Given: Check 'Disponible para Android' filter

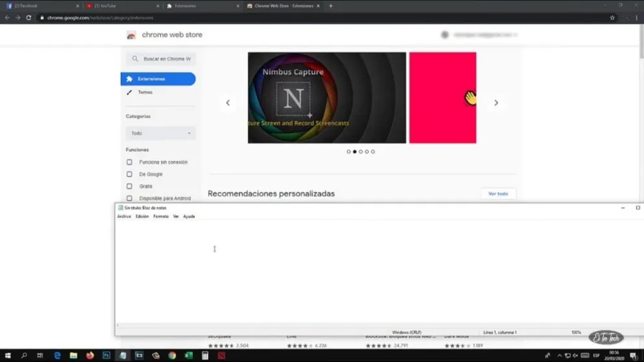Looking at the screenshot, I should (x=129, y=199).
